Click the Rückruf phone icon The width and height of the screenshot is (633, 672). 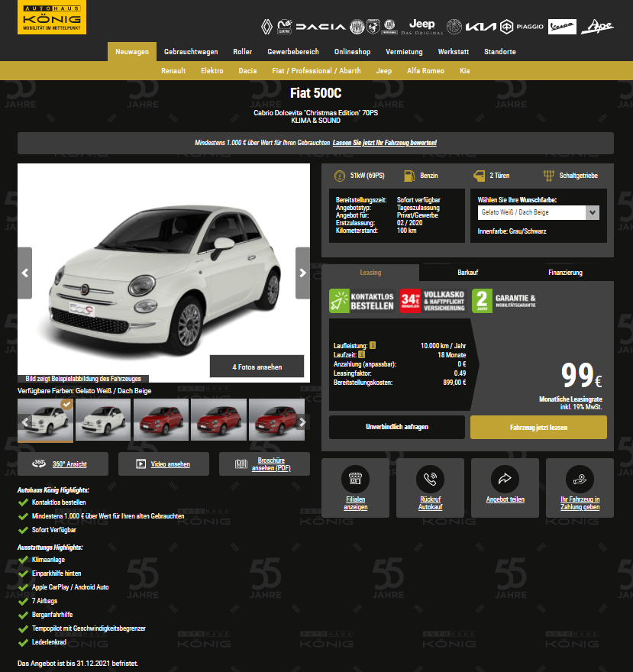point(431,479)
